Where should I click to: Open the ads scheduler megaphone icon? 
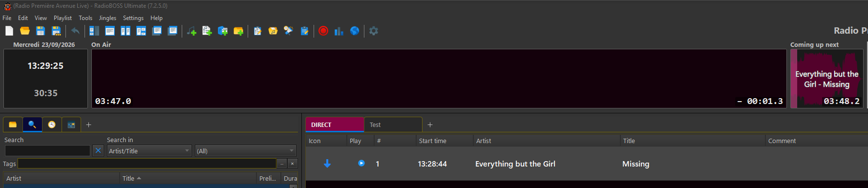[289, 31]
